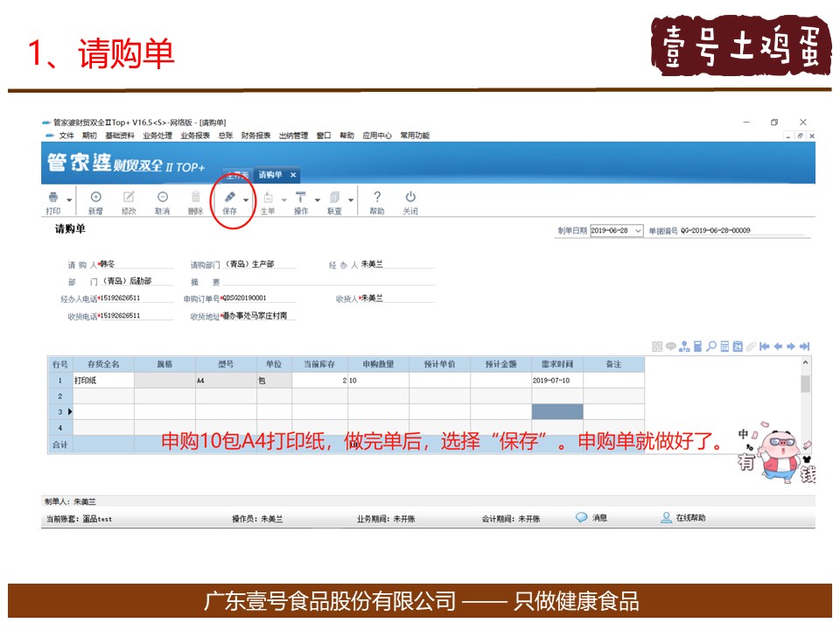The height and width of the screenshot is (630, 840).
Task: Click the grid's vertical scrollbar thumb
Action: point(805,384)
